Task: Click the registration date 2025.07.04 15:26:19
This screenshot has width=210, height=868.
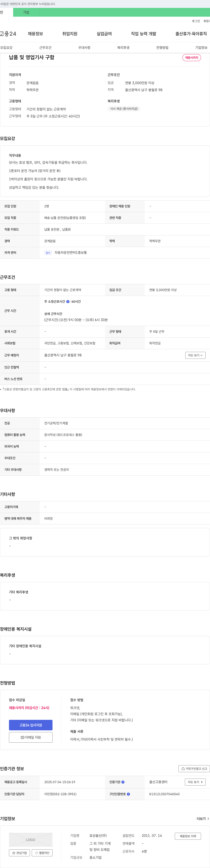Action: [59, 782]
